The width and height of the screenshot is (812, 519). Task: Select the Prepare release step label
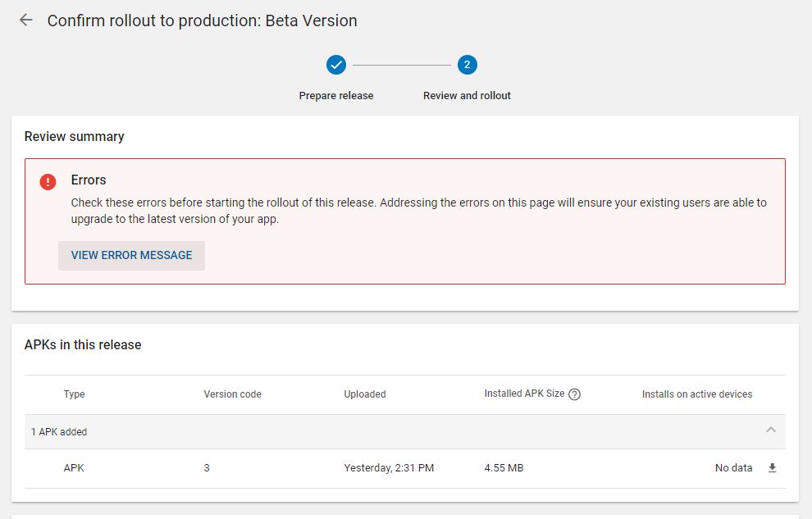pyautogui.click(x=336, y=96)
